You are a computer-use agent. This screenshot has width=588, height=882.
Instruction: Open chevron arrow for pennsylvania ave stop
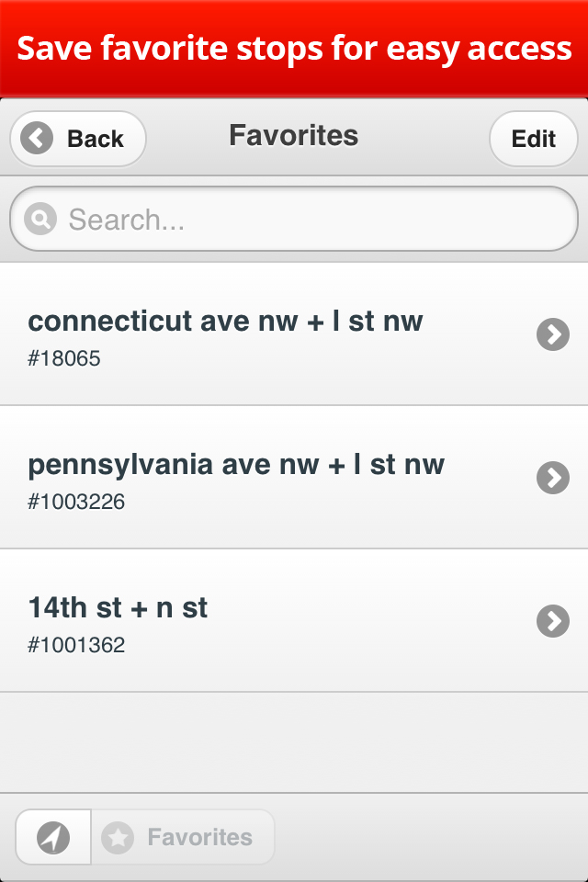[x=552, y=478]
